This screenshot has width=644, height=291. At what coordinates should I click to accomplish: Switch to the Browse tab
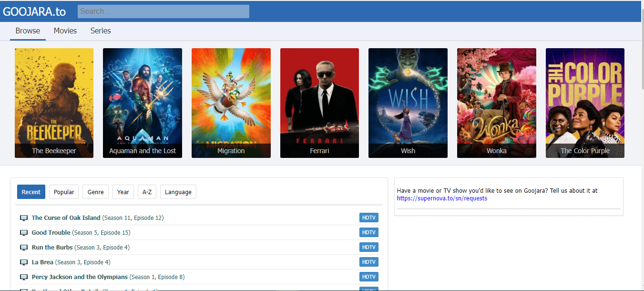pos(28,31)
